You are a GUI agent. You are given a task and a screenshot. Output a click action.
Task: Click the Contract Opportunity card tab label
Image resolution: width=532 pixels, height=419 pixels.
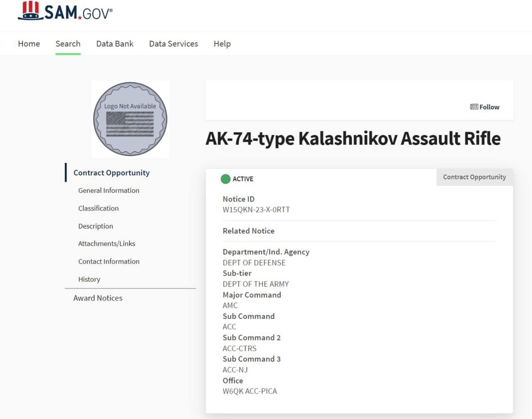pos(474,177)
